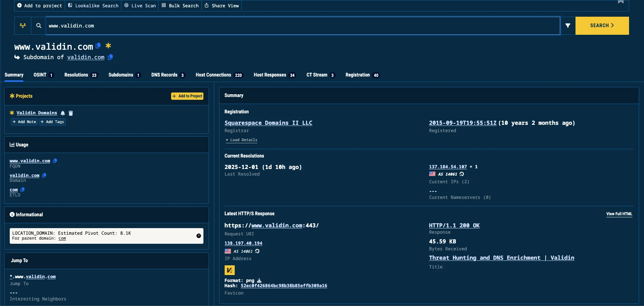Open the *.www.validin.com Jump To link
The image size is (644, 306).
[x=33, y=276]
